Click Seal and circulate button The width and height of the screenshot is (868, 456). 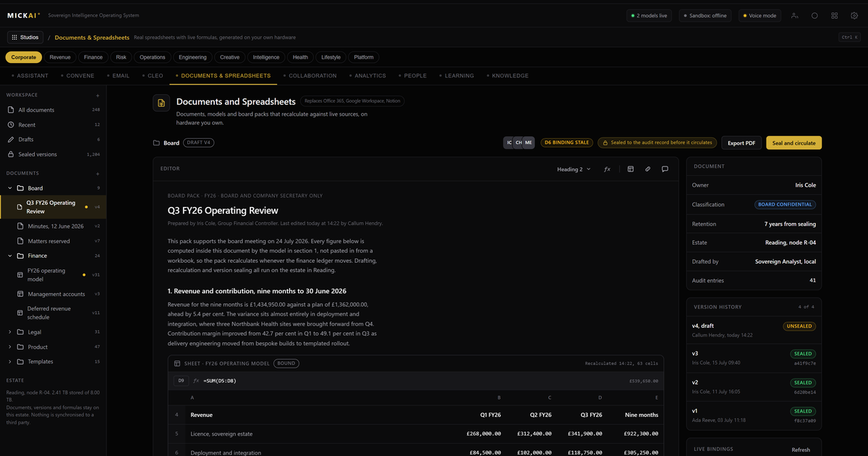click(x=793, y=143)
